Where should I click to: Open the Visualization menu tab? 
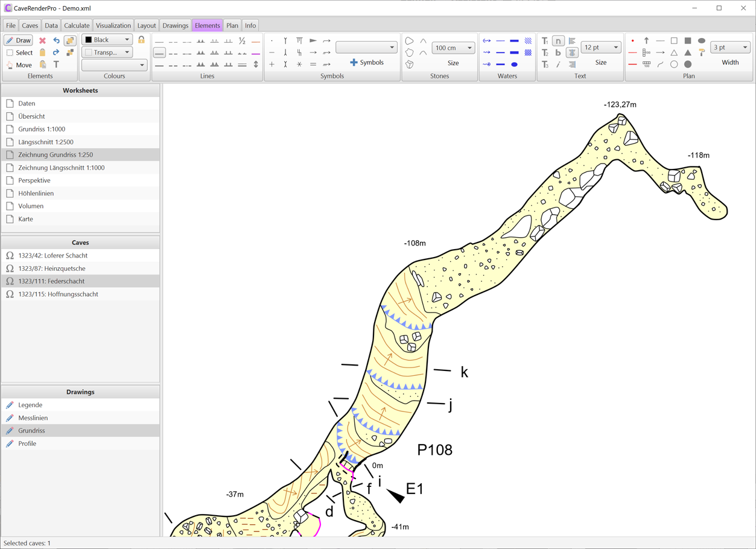tap(113, 25)
